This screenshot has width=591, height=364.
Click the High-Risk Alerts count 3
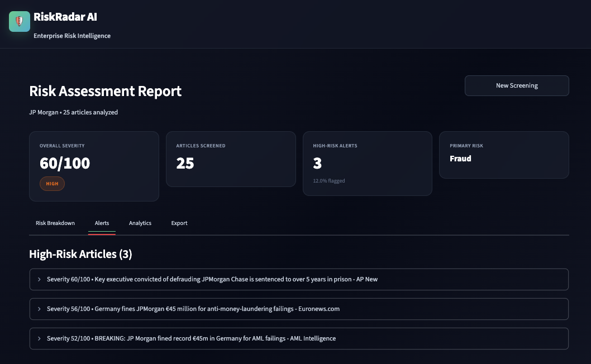317,163
